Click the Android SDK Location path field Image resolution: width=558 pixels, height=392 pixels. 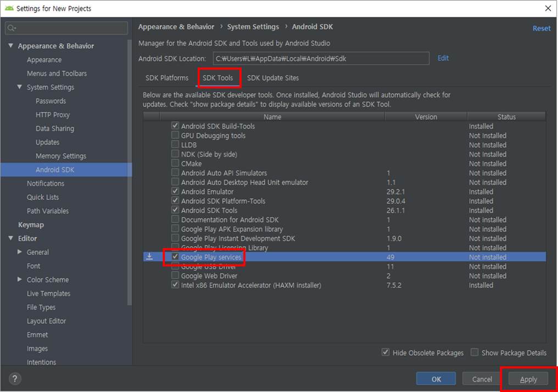[x=321, y=58]
